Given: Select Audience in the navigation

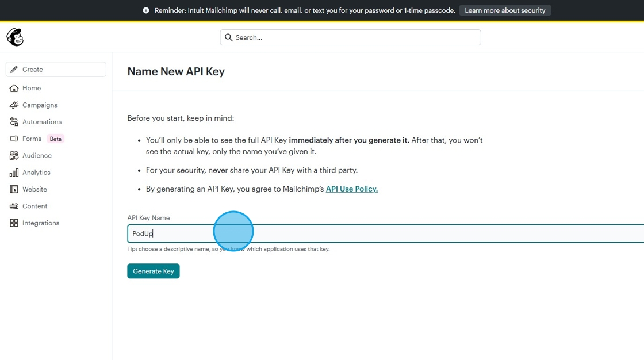Looking at the screenshot, I should (37, 155).
